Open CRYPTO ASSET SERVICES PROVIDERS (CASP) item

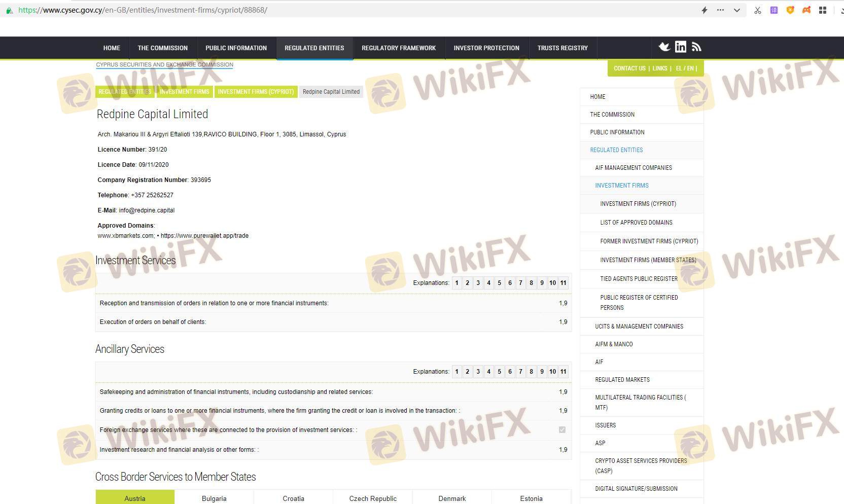pos(642,466)
